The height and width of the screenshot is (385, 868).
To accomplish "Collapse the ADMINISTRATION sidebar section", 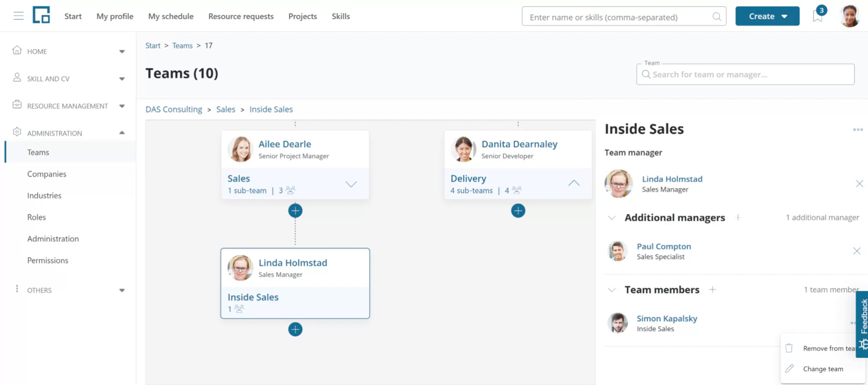I will tap(122, 133).
